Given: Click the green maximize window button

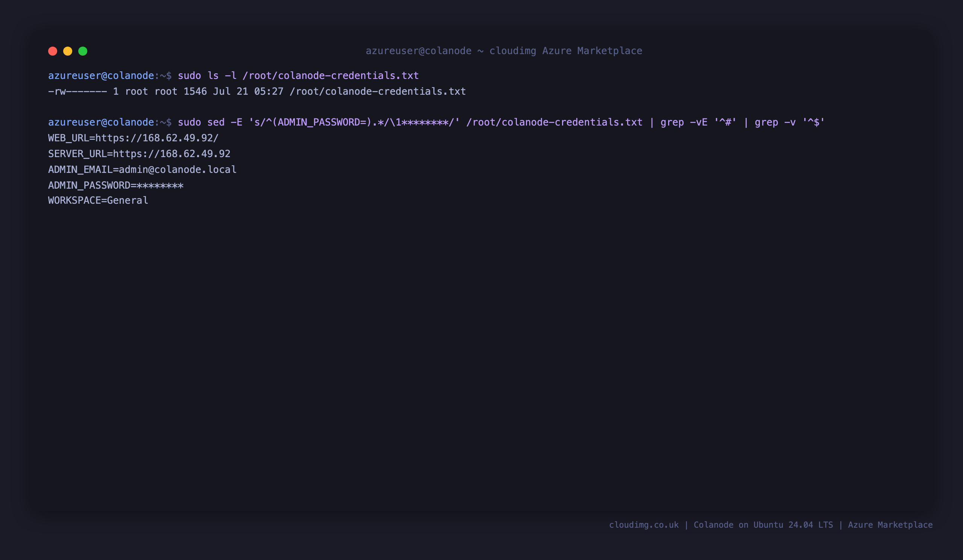Looking at the screenshot, I should point(83,51).
